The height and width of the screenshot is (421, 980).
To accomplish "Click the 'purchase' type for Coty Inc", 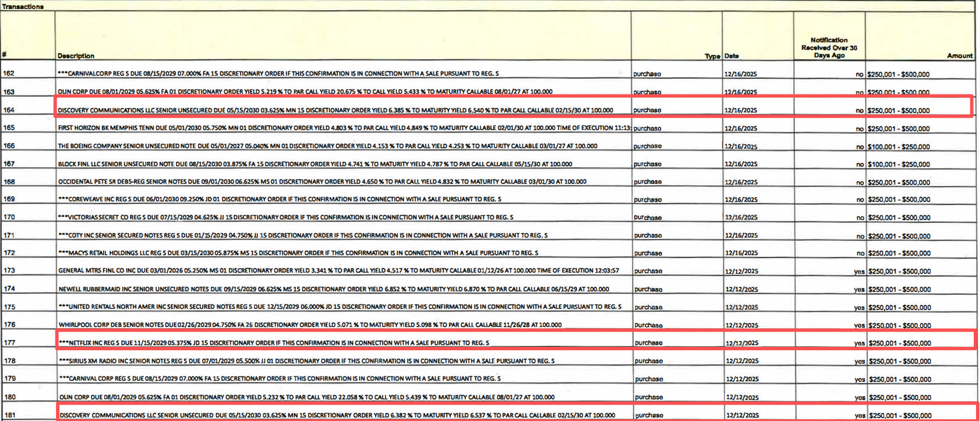I will click(648, 235).
